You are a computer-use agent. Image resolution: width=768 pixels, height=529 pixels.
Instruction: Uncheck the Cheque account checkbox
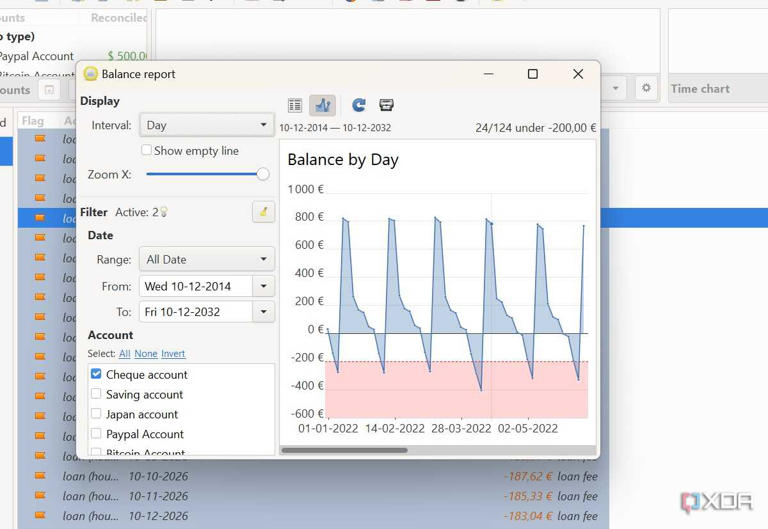[97, 374]
